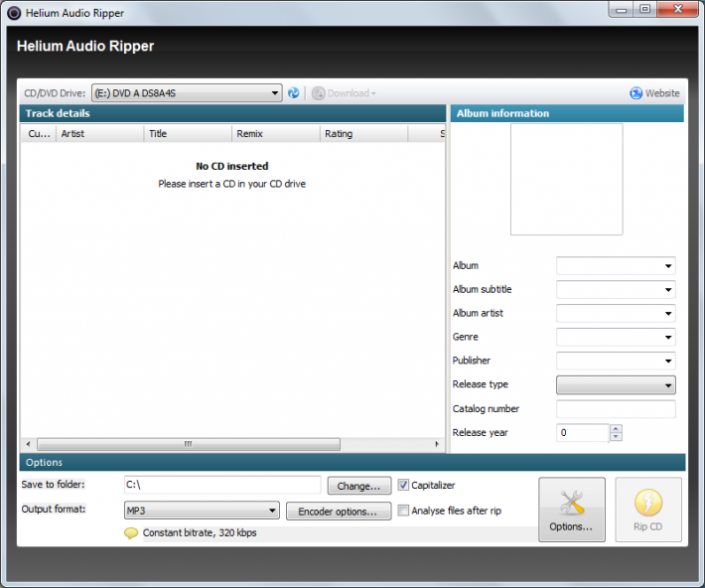Screen dimensions: 705x588
Task: Click the Release year value field
Action: (x=583, y=433)
